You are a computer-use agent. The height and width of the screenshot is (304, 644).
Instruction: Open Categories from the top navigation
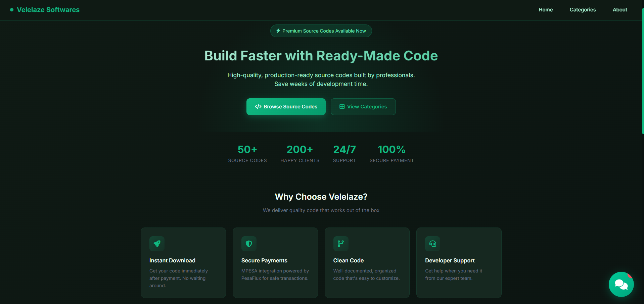pyautogui.click(x=583, y=10)
